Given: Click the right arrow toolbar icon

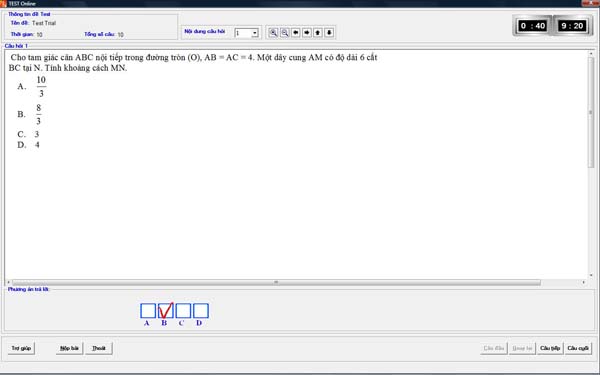Looking at the screenshot, I should (x=307, y=33).
